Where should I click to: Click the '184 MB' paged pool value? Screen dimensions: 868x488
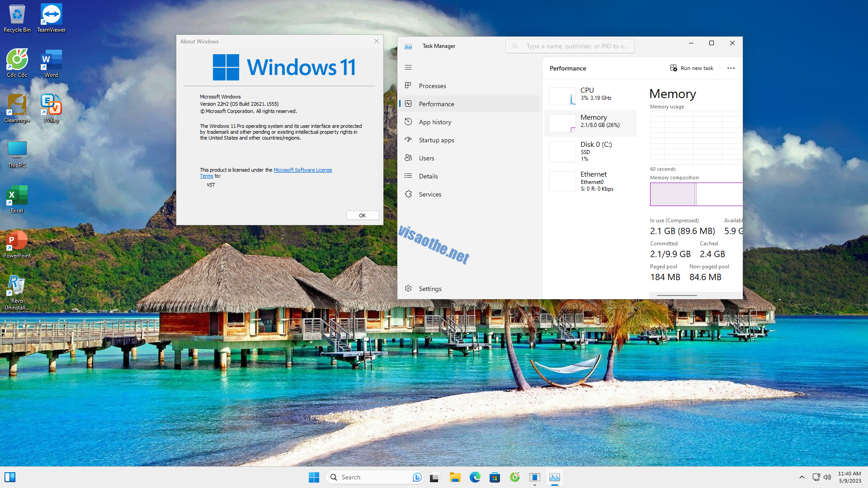coord(665,277)
